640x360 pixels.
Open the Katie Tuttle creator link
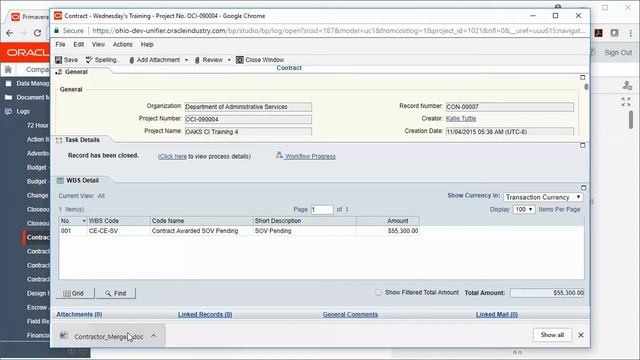[x=461, y=119]
